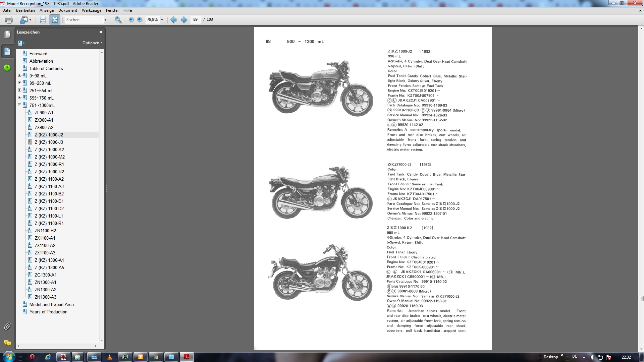Image resolution: width=644 pixels, height=362 pixels.
Task: Go to previous page with left arrow
Action: [x=173, y=20]
